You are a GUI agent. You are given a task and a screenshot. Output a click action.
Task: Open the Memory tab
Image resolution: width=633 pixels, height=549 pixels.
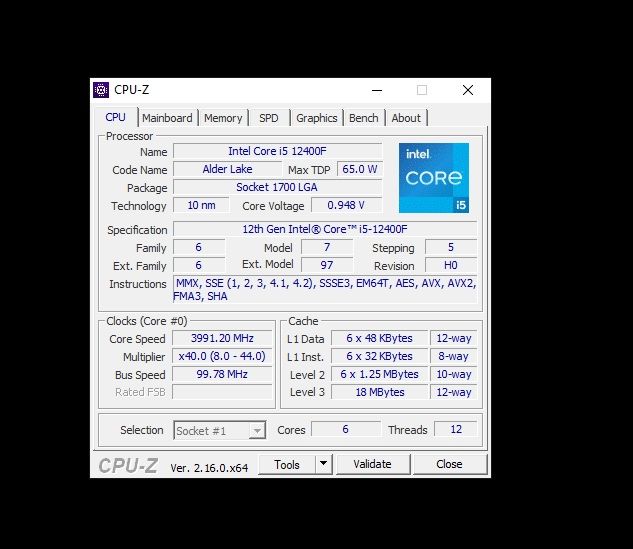[x=223, y=118]
